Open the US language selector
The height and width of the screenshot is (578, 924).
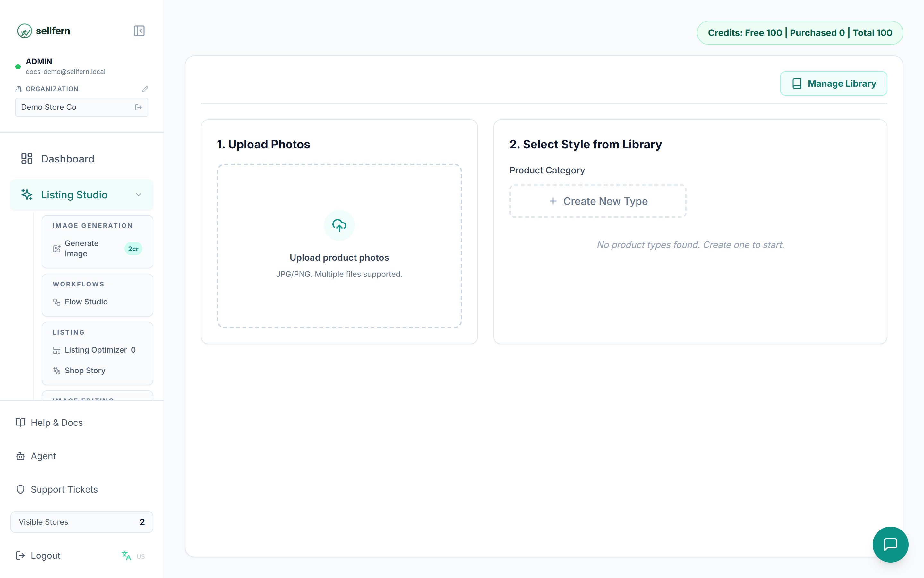tap(141, 556)
